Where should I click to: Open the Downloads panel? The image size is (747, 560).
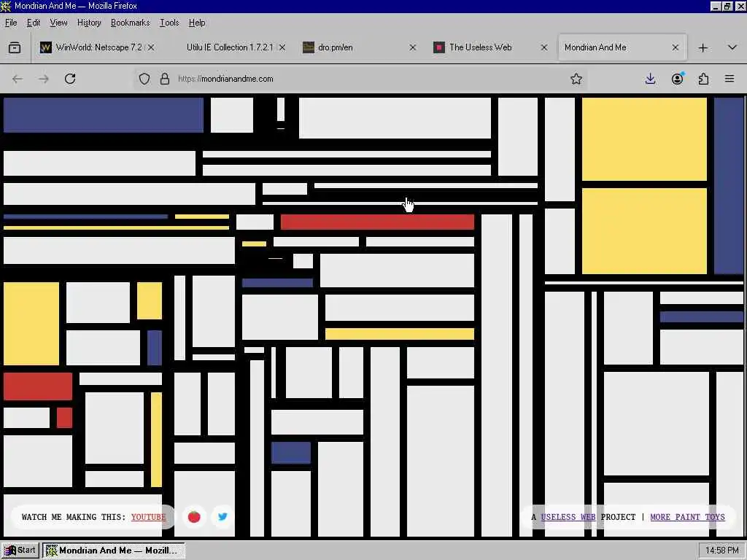650,79
